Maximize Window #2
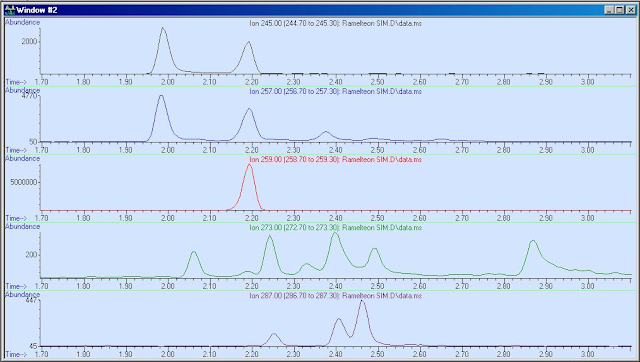This screenshot has width=640, height=362. pos(619,10)
